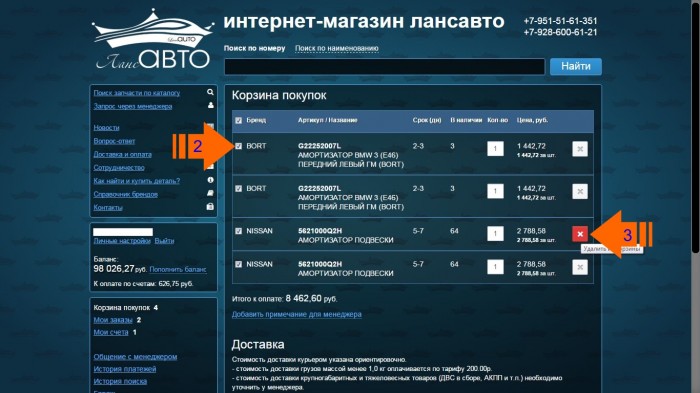Toggle the select-all checkbox in table header

point(238,120)
